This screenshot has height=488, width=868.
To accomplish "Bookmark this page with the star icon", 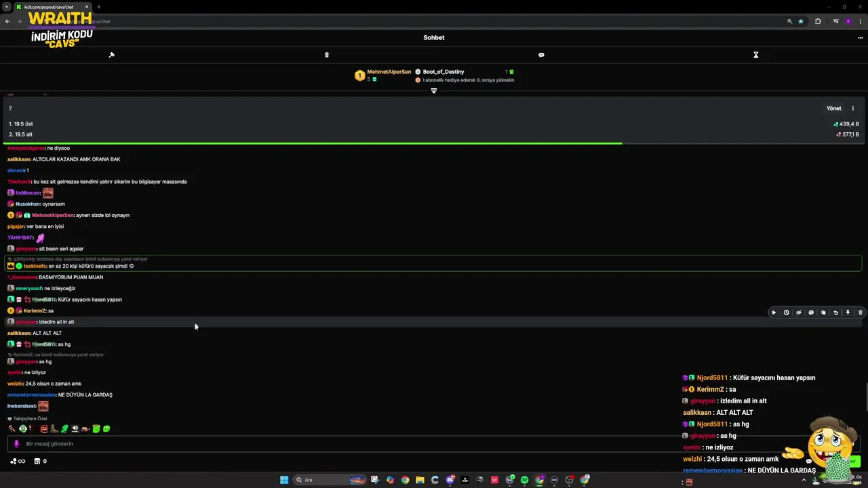I will (x=801, y=22).
